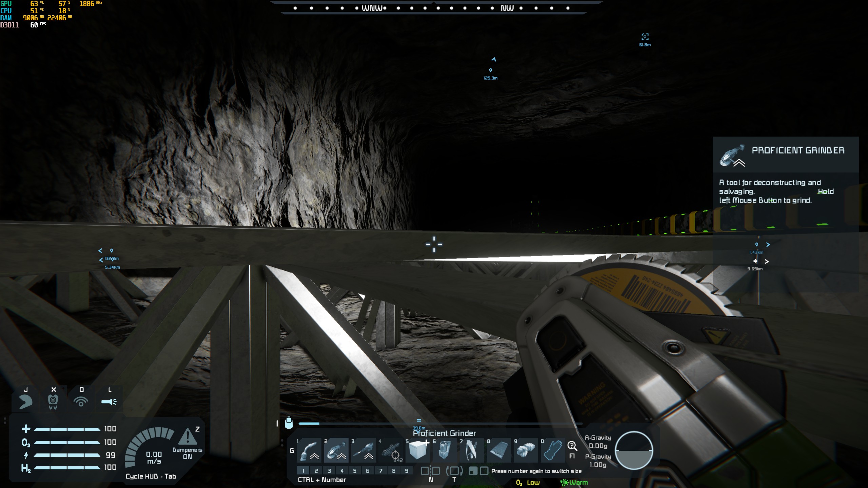Select the hand drill in slot 3
The width and height of the screenshot is (868, 488).
[363, 451]
